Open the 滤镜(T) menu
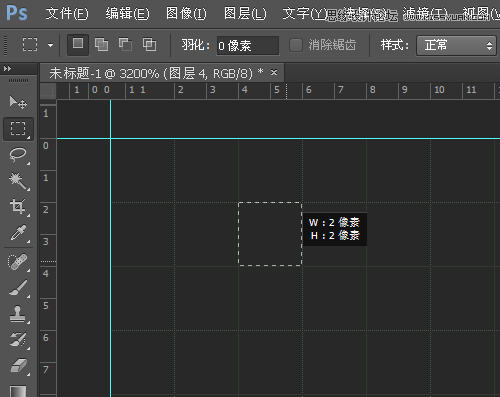 coord(425,14)
